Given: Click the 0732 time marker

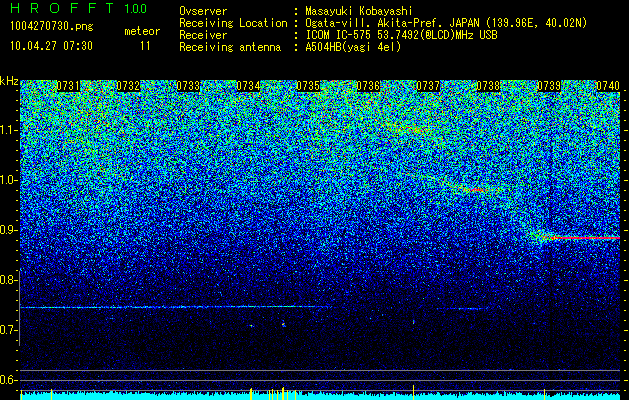Looking at the screenshot, I should (x=128, y=86).
